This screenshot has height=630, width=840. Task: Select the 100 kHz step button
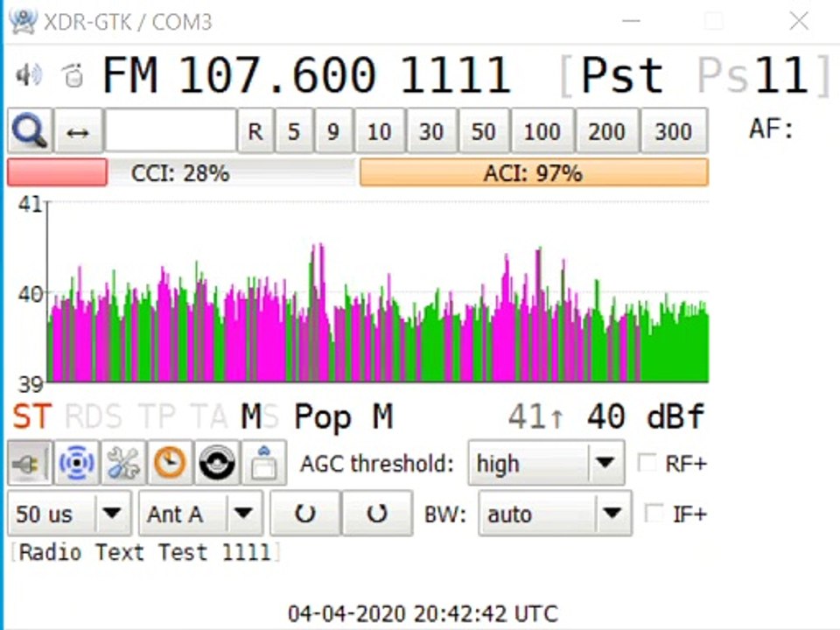[542, 131]
